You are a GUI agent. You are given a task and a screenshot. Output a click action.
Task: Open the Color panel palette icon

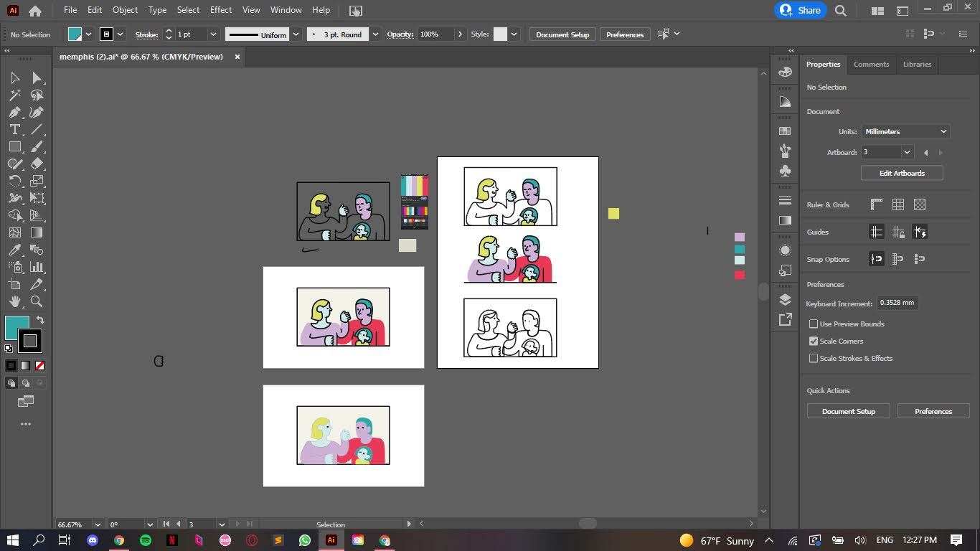(x=785, y=72)
